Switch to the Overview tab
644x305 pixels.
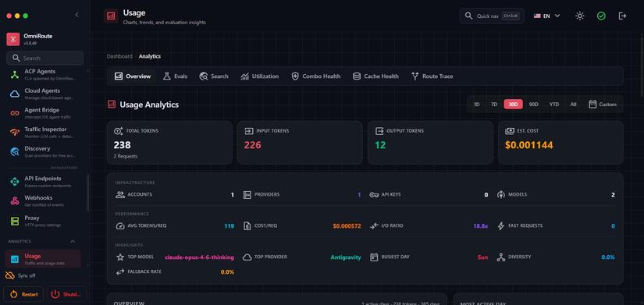[x=133, y=76]
